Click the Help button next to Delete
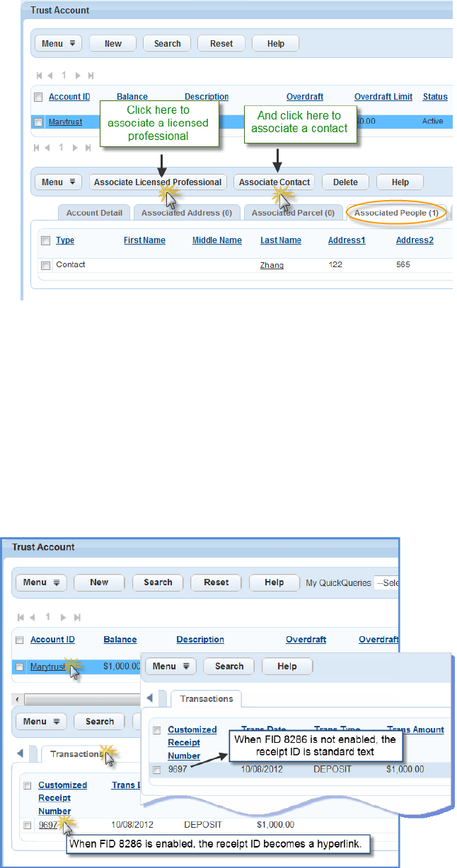457x868 pixels. (400, 182)
